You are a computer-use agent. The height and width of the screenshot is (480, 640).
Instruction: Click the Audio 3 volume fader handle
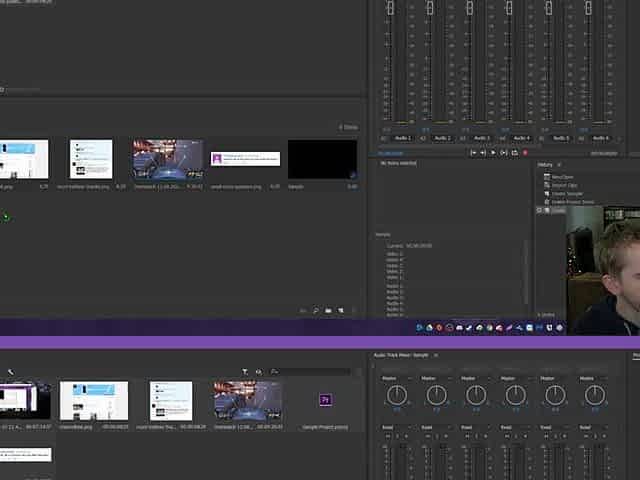point(470,7)
